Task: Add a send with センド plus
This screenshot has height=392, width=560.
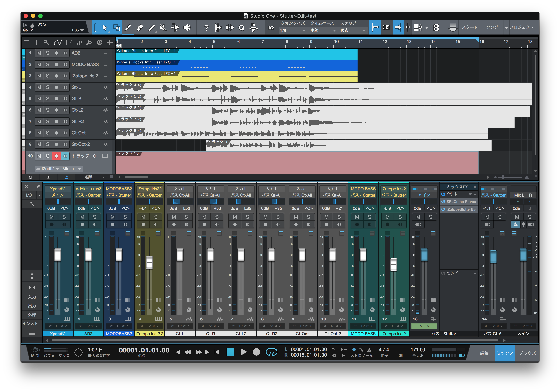Action: click(475, 273)
